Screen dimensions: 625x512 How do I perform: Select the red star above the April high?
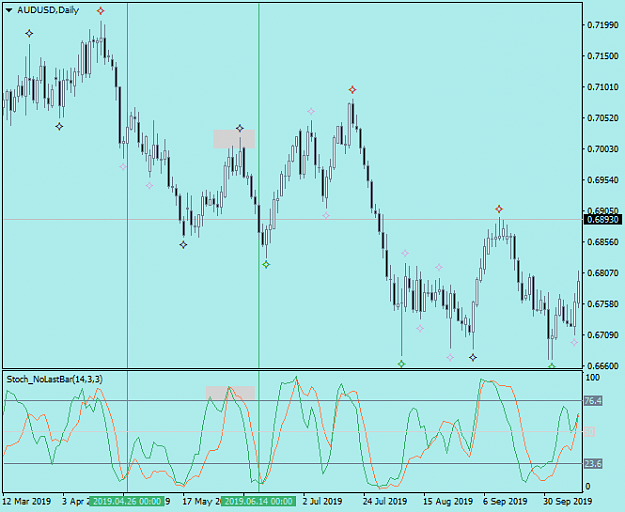click(x=100, y=11)
